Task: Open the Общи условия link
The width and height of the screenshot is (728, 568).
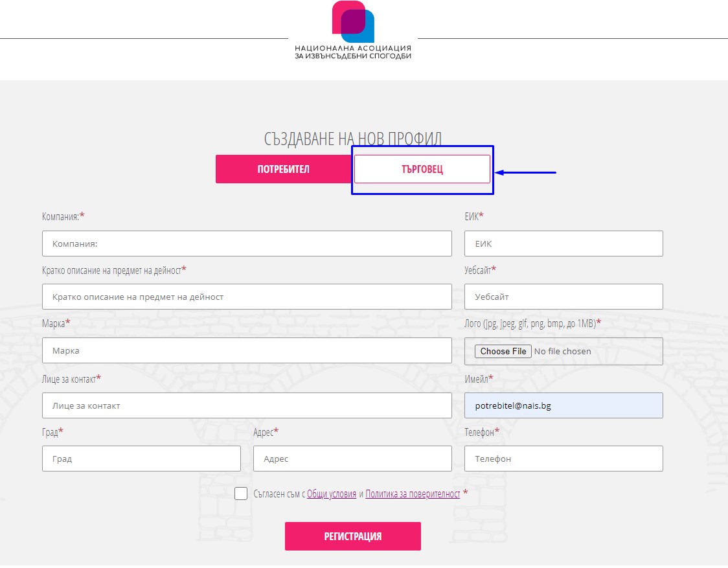Action: tap(332, 494)
